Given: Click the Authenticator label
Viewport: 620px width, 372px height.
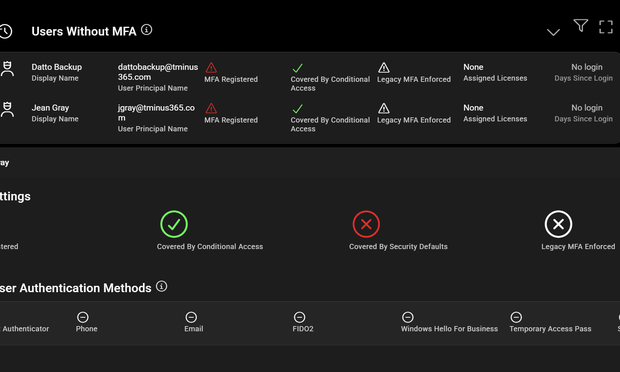Looking at the screenshot, I should click(x=25, y=329).
